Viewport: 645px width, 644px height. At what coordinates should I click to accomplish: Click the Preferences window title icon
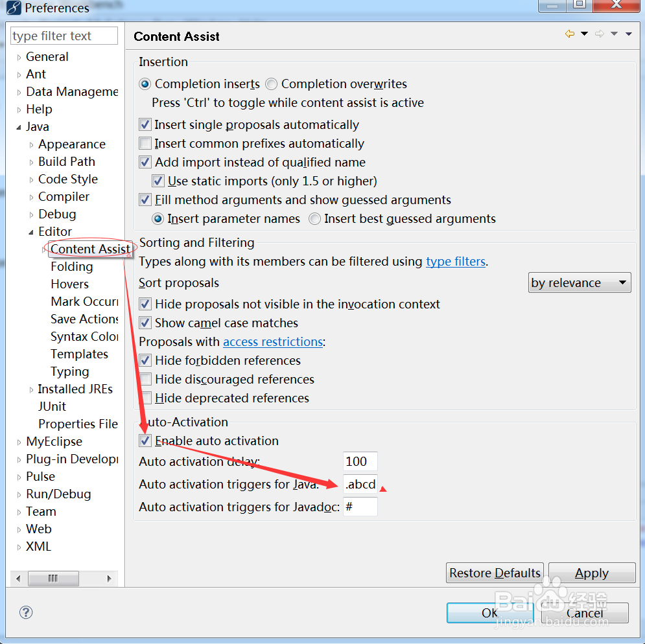[13, 8]
